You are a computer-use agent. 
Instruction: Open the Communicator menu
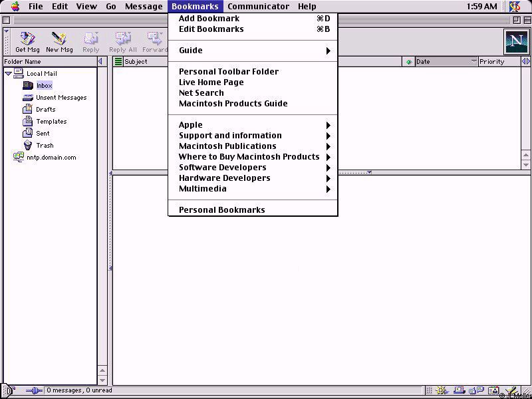(x=258, y=7)
